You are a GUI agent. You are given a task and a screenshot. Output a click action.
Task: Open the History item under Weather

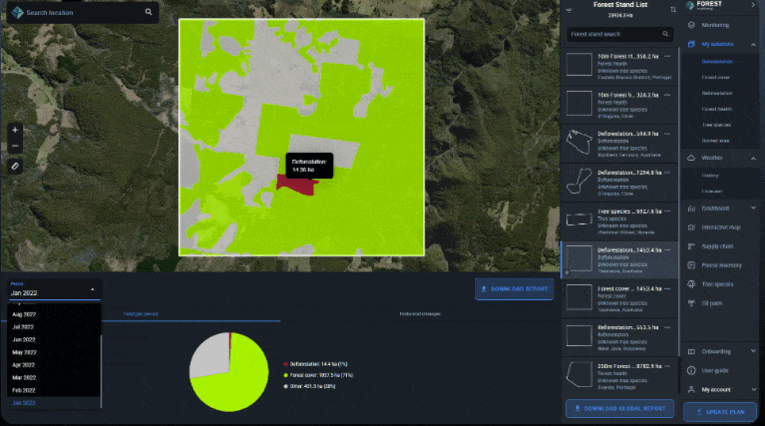coord(710,176)
